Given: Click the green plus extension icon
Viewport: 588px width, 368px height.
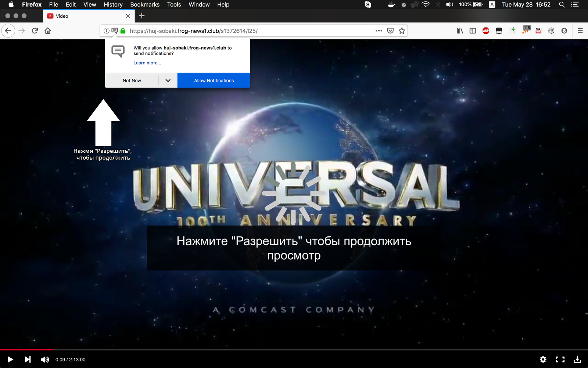Looking at the screenshot, I should tap(513, 30).
